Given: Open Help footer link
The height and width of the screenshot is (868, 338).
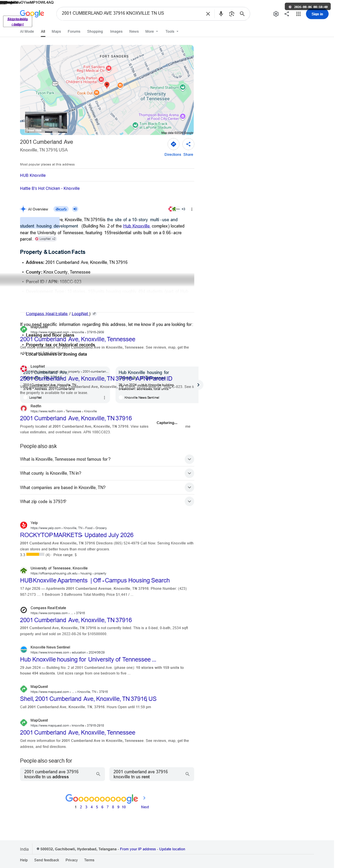Looking at the screenshot, I should point(24,861).
